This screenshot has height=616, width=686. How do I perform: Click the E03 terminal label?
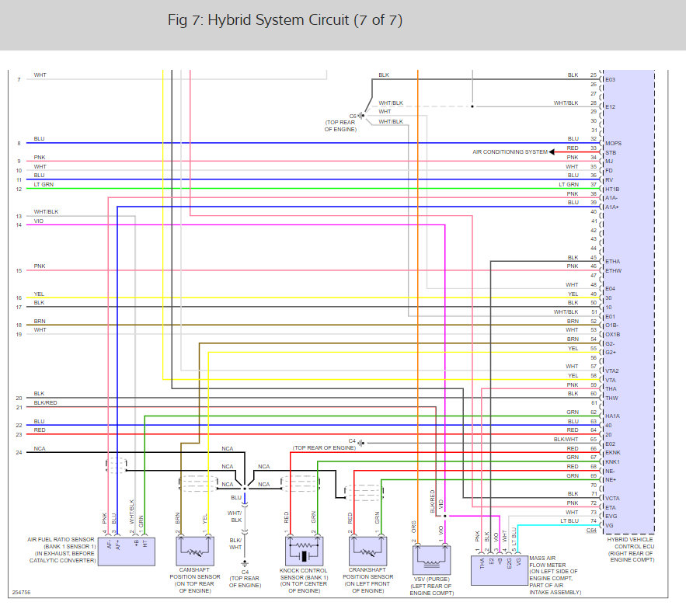pos(611,80)
